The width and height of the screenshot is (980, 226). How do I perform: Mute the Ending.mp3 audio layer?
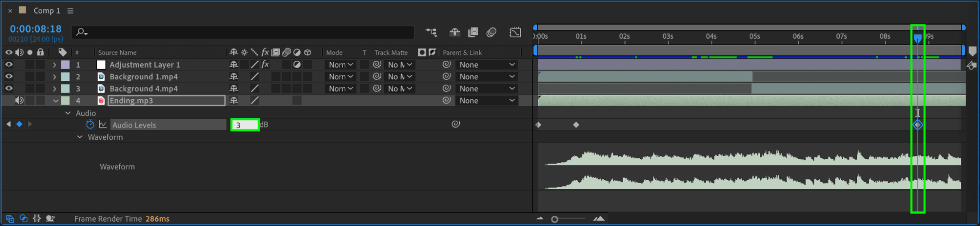click(x=19, y=100)
